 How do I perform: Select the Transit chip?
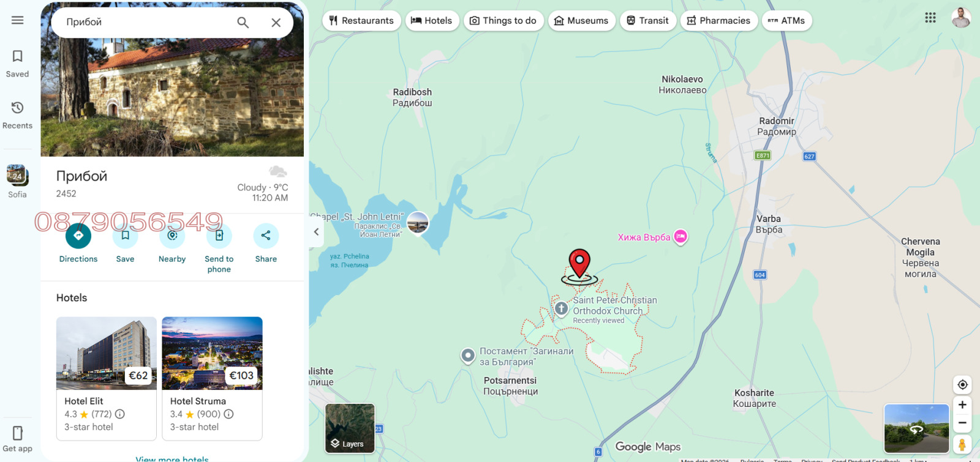tap(648, 21)
